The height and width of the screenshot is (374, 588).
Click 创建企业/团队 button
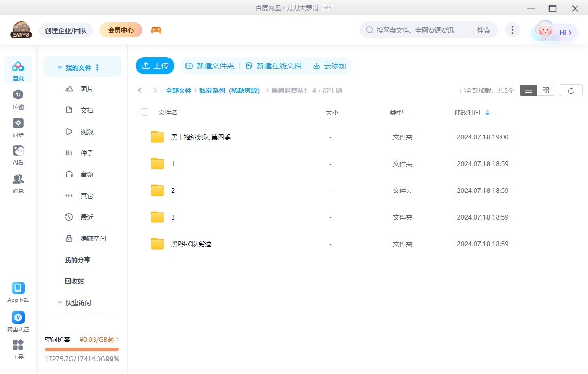point(66,30)
